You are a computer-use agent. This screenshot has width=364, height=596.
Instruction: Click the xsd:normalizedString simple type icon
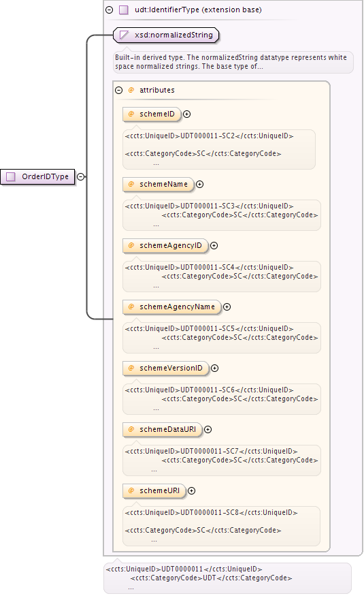[x=124, y=35]
